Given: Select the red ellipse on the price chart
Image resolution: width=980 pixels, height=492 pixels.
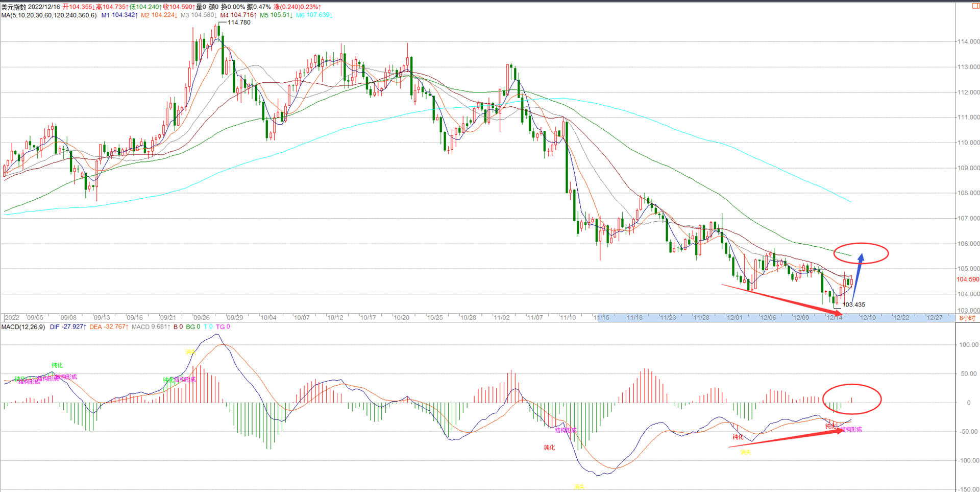Looking at the screenshot, I should pos(861,253).
